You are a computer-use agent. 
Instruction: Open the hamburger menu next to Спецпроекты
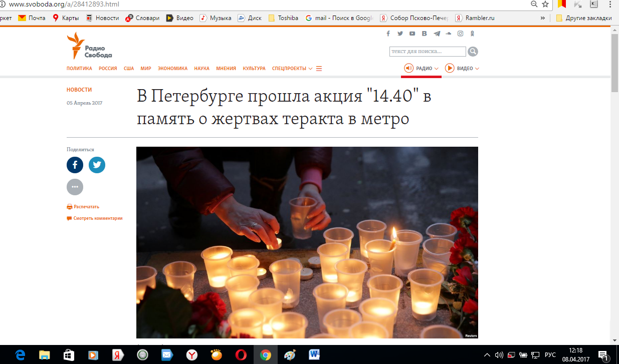[319, 69]
